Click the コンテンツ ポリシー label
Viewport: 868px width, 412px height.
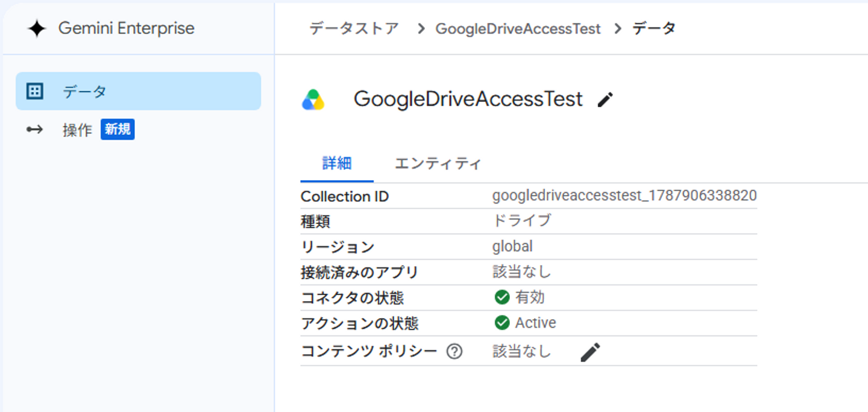pos(369,351)
